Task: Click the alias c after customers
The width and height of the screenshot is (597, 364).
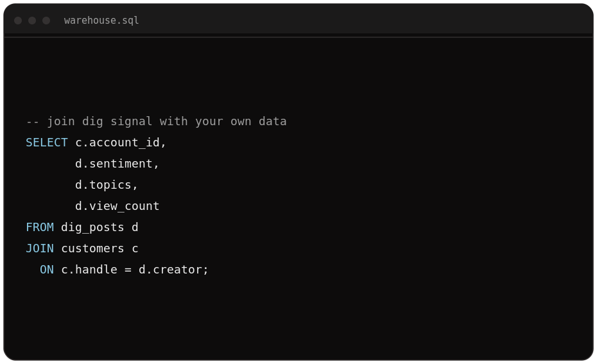Action: (135, 249)
